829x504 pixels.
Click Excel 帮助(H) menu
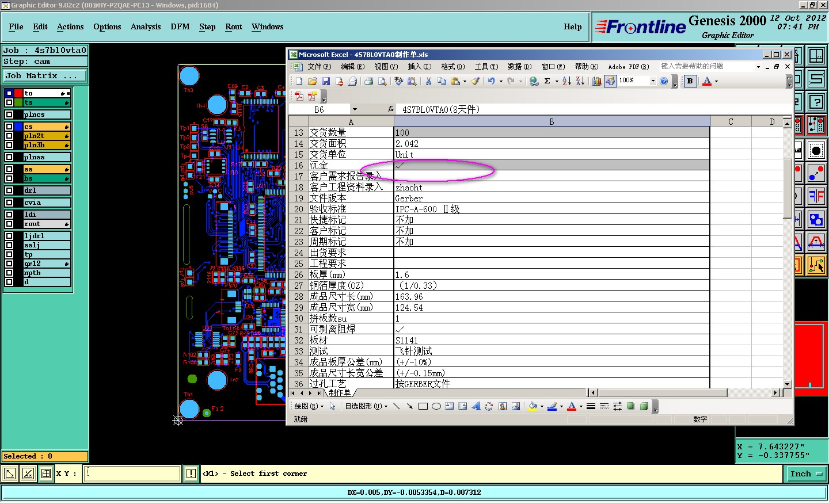point(586,67)
